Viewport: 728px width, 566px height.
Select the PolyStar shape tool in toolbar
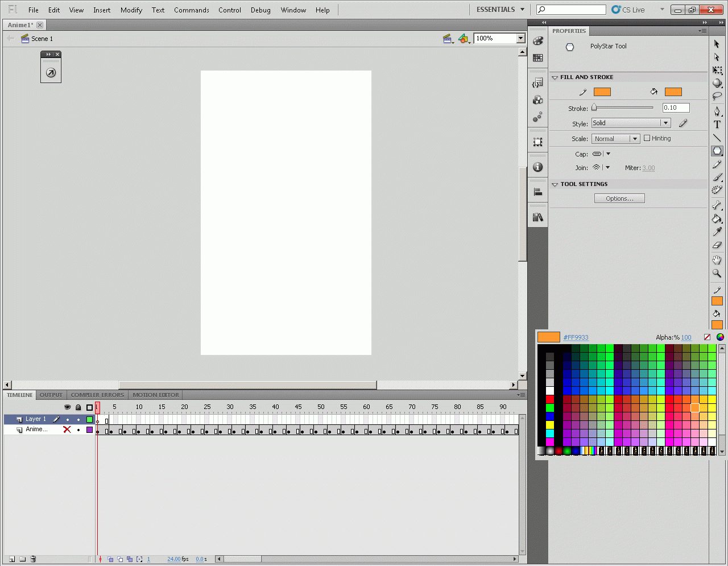717,151
